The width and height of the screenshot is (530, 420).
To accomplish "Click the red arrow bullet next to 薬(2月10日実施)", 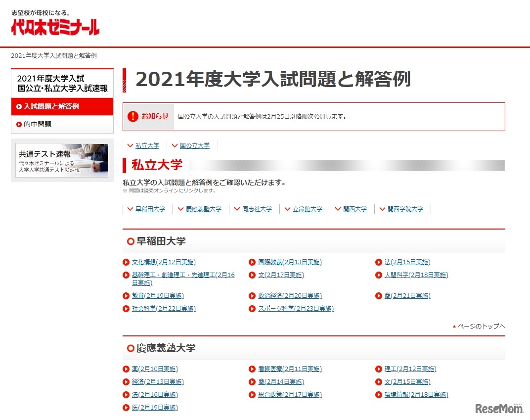I will 127,369.
